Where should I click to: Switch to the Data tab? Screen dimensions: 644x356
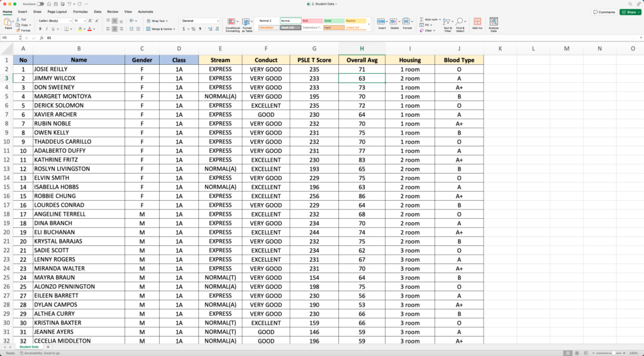97,12
